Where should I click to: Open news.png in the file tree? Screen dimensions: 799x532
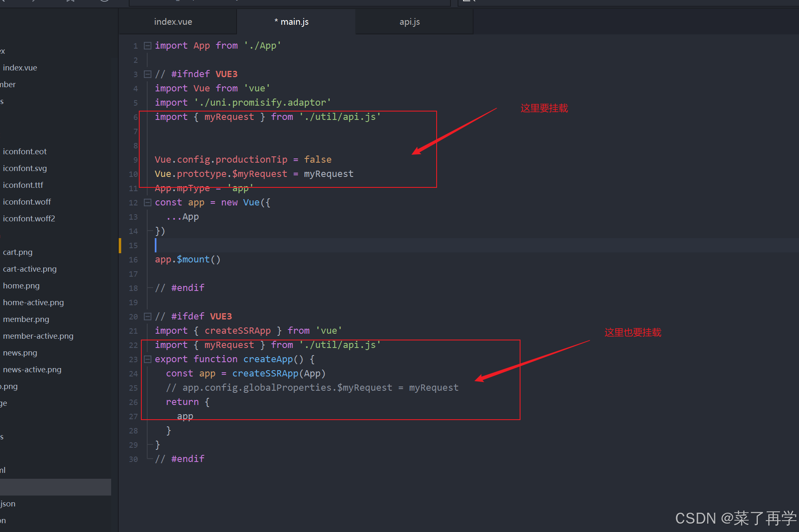click(x=20, y=353)
